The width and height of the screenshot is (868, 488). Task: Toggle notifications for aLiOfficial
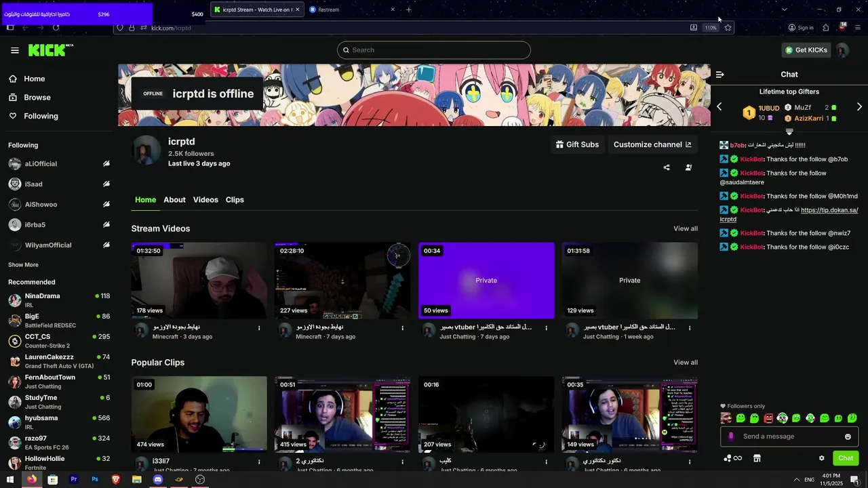(106, 163)
